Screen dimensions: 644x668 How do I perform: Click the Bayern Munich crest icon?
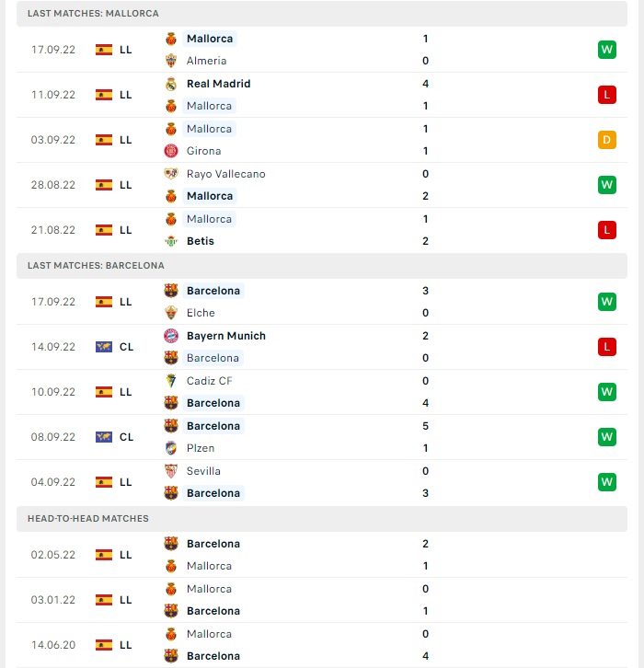point(171,336)
